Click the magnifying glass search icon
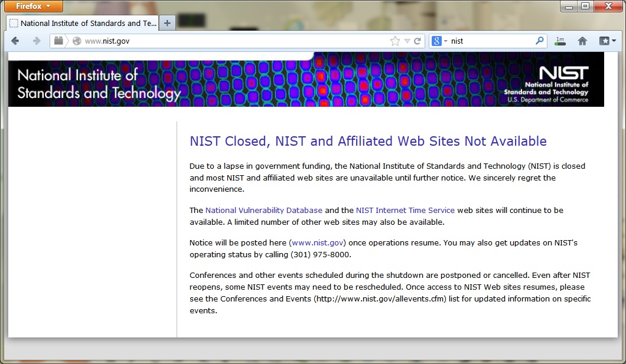Viewport: 626px width, 364px height. click(539, 41)
